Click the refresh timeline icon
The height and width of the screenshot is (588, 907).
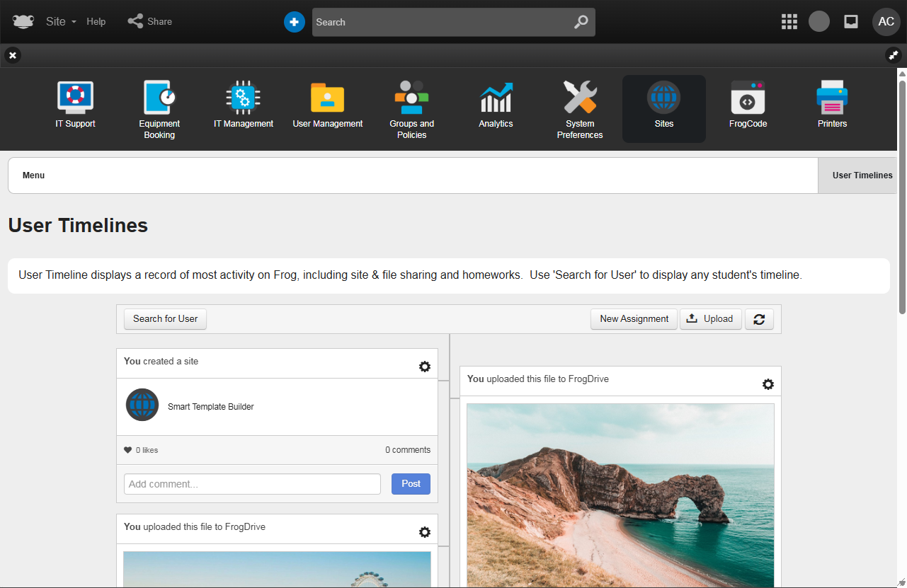pyautogui.click(x=759, y=319)
